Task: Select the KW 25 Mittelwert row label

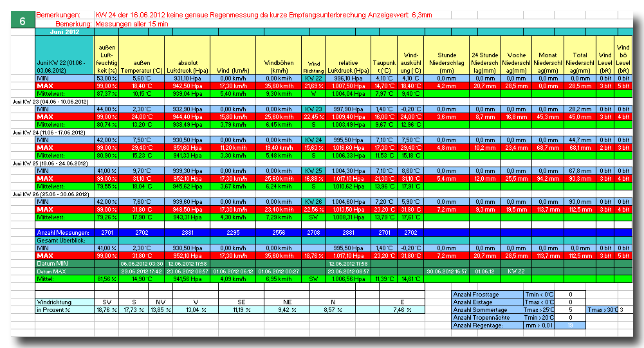Action: tap(64, 187)
